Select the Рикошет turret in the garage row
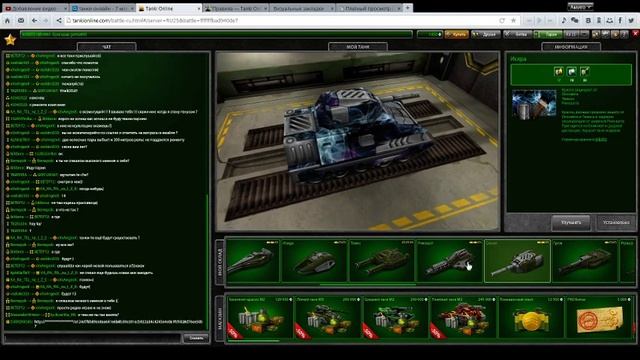The height and width of the screenshot is (360, 640). (449, 261)
